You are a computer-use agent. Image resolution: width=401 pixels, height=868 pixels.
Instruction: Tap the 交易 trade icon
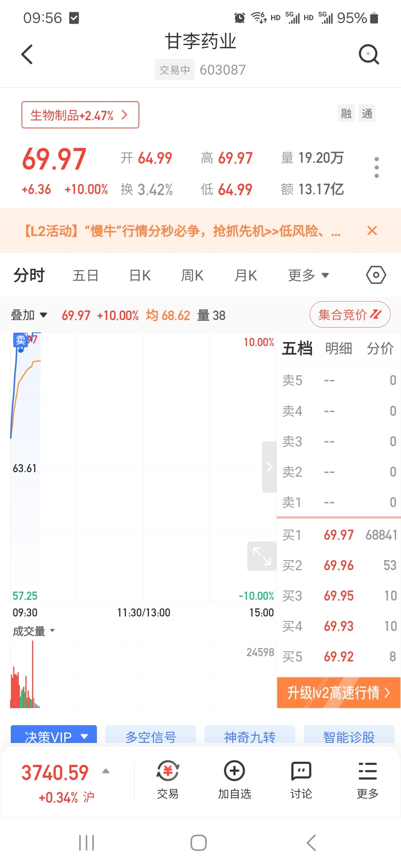tap(168, 779)
